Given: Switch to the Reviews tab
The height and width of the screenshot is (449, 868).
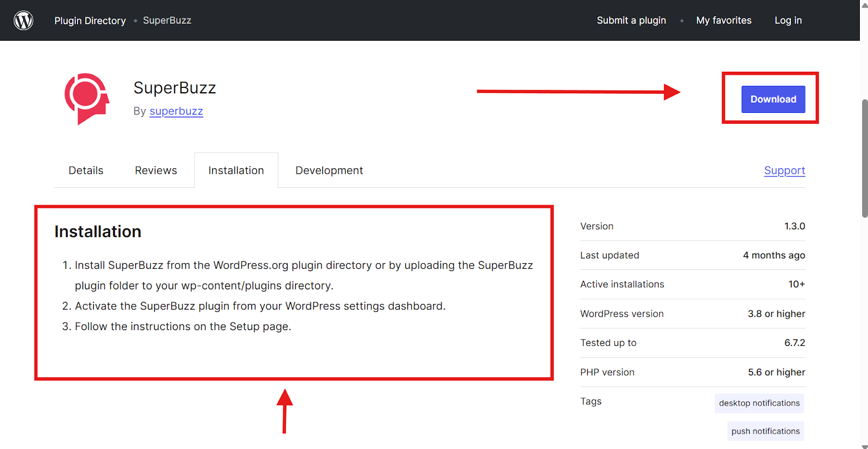Looking at the screenshot, I should 156,170.
